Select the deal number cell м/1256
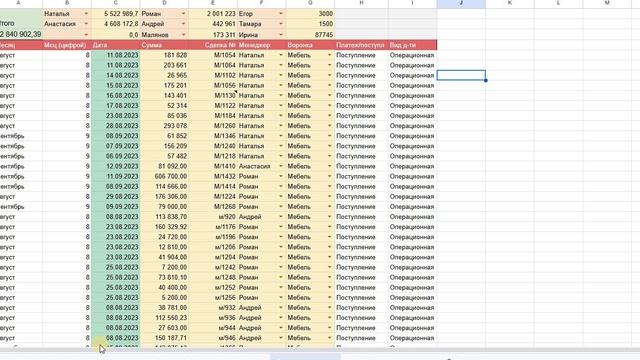This screenshot has height=360, width=640. click(213, 298)
